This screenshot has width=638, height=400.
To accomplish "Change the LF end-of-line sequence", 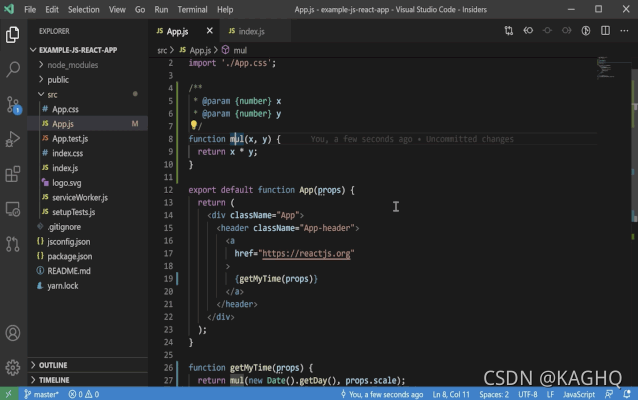I will tap(550, 394).
